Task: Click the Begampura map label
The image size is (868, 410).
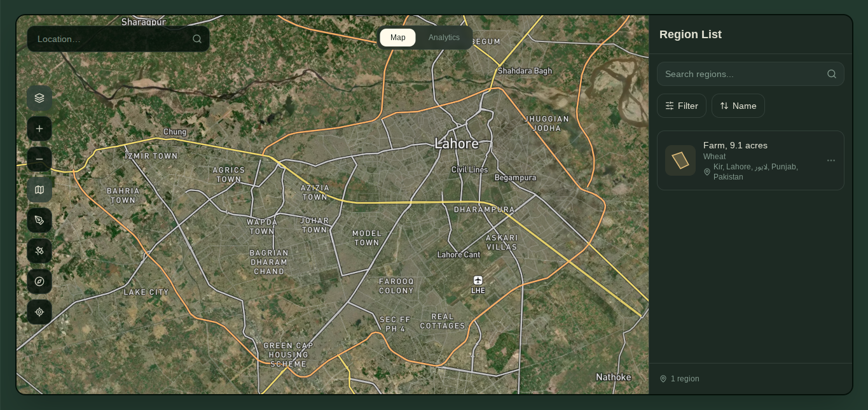Action: tap(515, 178)
